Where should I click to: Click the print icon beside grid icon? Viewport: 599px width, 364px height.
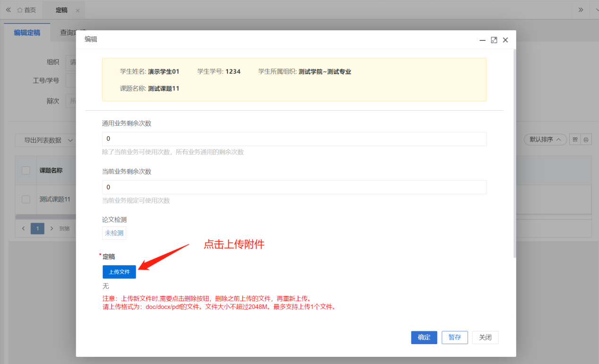586,140
